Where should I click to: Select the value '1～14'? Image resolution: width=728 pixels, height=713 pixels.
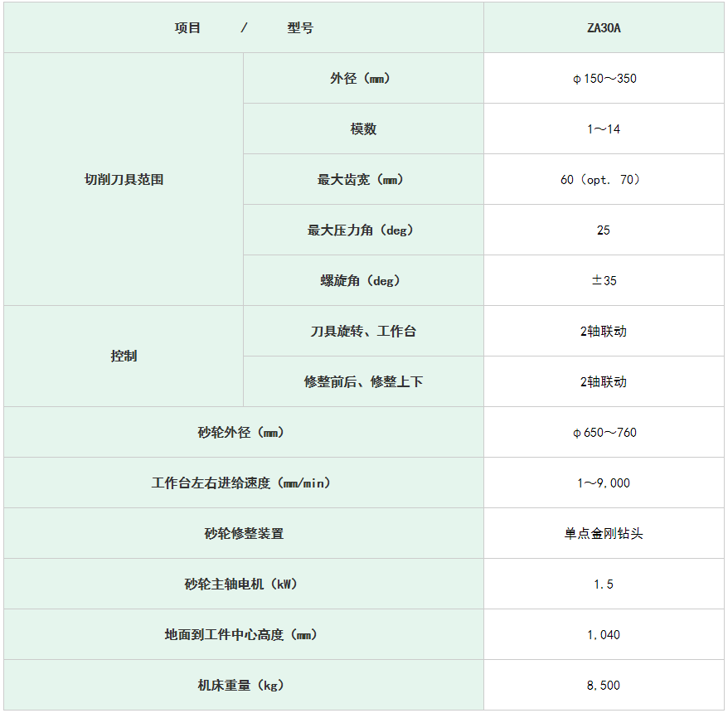pos(604,129)
